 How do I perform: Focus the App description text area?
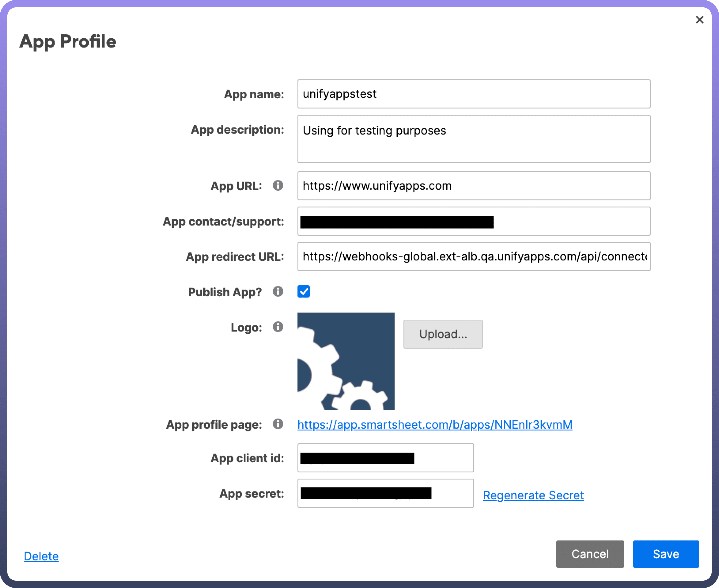tap(473, 139)
